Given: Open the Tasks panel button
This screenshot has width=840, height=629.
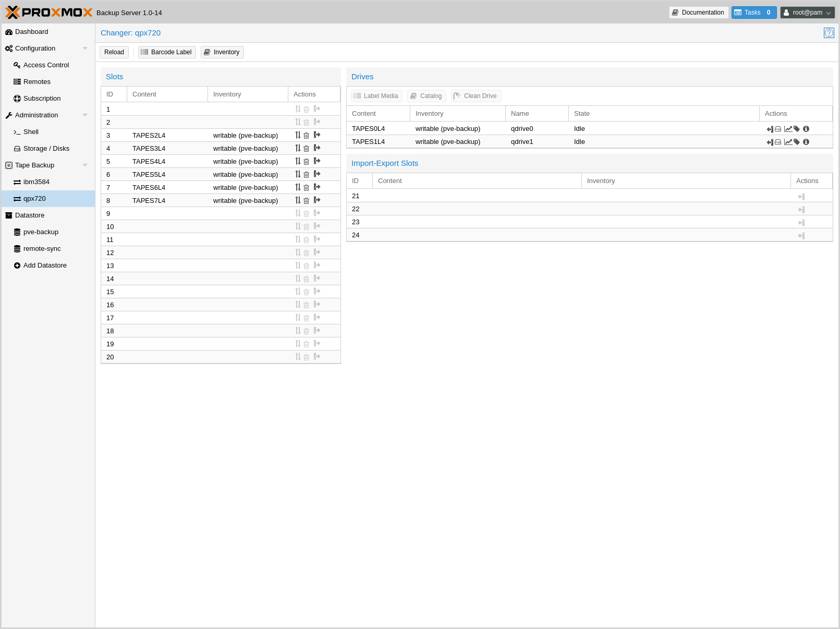Looking at the screenshot, I should (x=753, y=13).
